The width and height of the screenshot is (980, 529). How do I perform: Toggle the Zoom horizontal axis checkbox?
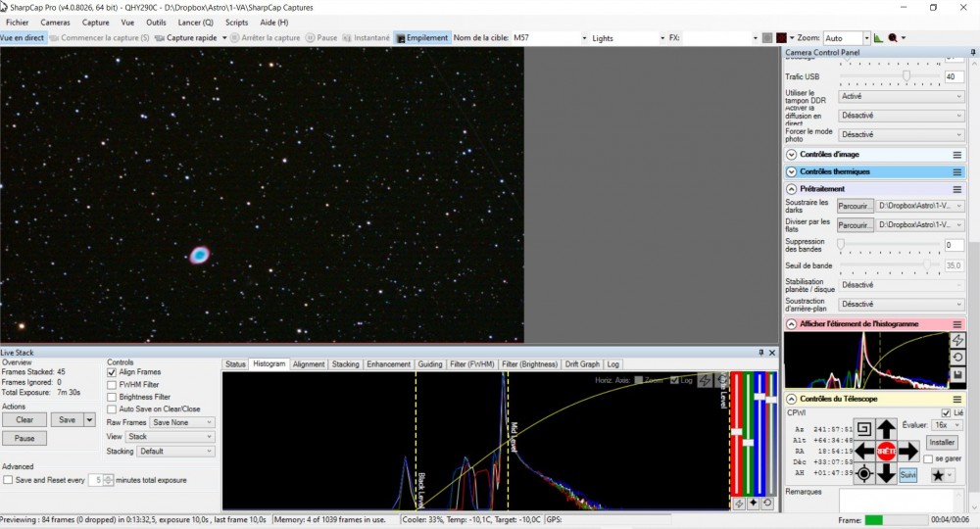click(x=639, y=380)
